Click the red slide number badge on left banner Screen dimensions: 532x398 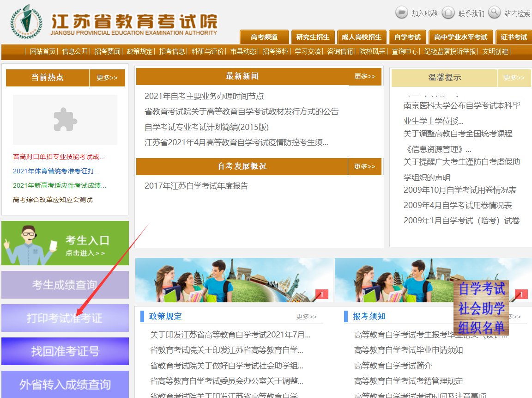321,294
